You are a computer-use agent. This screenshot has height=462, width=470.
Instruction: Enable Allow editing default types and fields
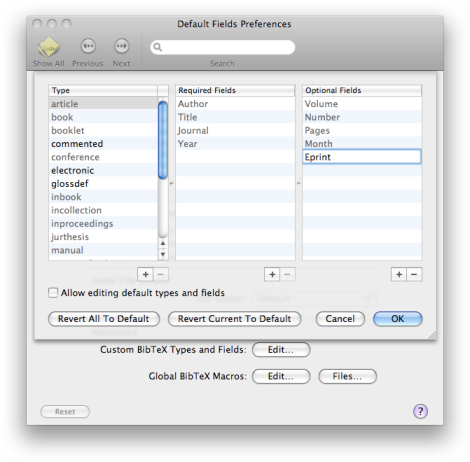pyautogui.click(x=53, y=293)
